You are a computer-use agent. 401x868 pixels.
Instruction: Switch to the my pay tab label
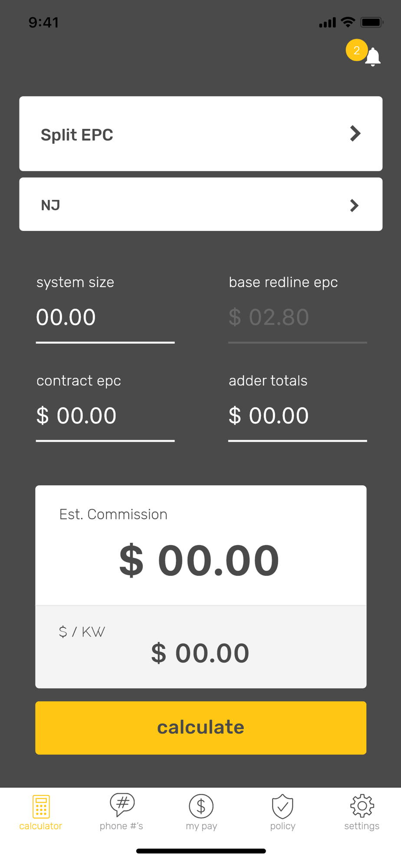pyautogui.click(x=201, y=826)
